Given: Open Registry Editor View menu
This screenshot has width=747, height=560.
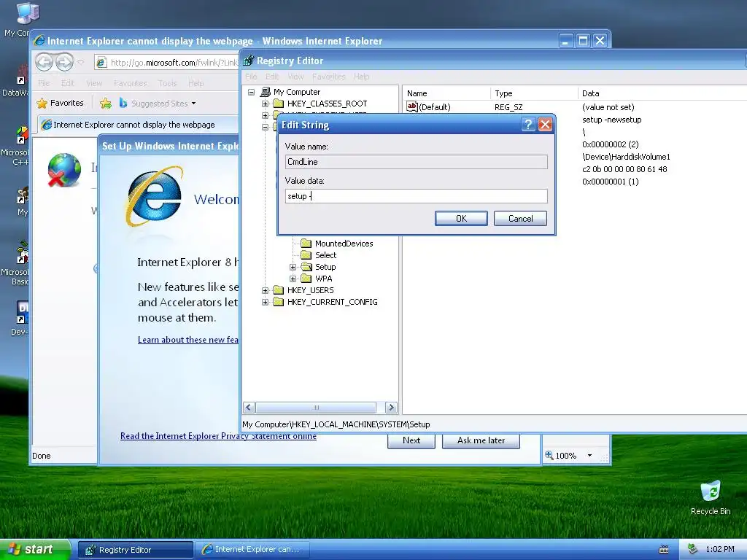Looking at the screenshot, I should point(295,76).
